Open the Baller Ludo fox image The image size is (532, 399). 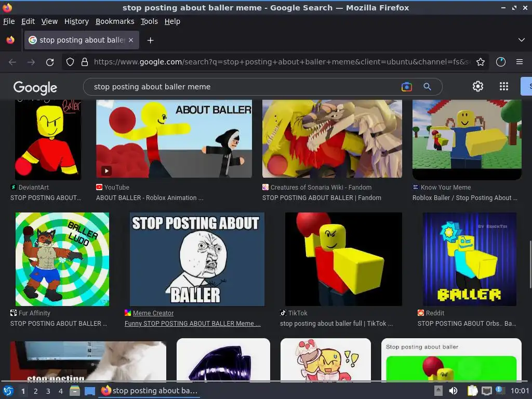tap(62, 259)
